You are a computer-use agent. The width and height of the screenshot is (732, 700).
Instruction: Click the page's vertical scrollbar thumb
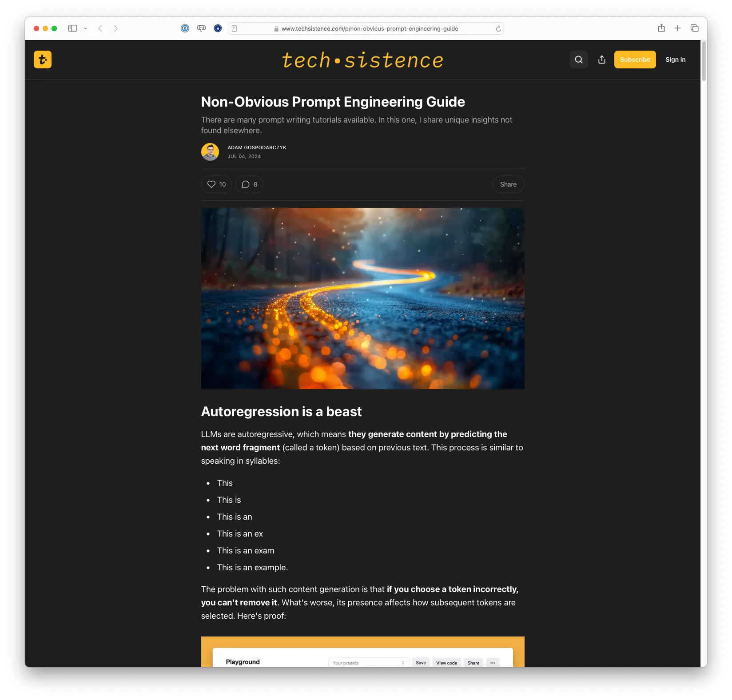(704, 61)
